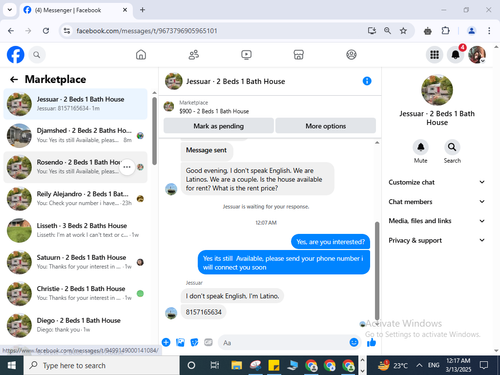Image resolution: width=500 pixels, height=375 pixels.
Task: Mute the conversation via bell icon
Action: [x=421, y=147]
